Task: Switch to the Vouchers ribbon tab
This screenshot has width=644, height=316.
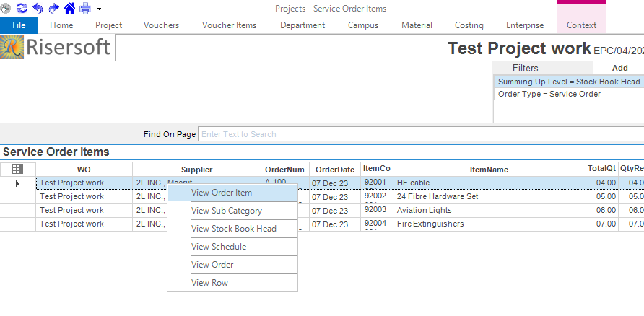Action: (x=162, y=25)
